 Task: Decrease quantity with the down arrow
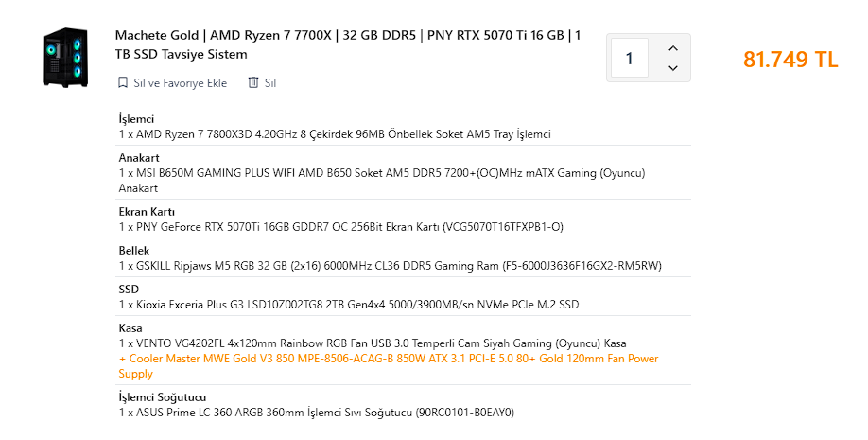(x=672, y=68)
